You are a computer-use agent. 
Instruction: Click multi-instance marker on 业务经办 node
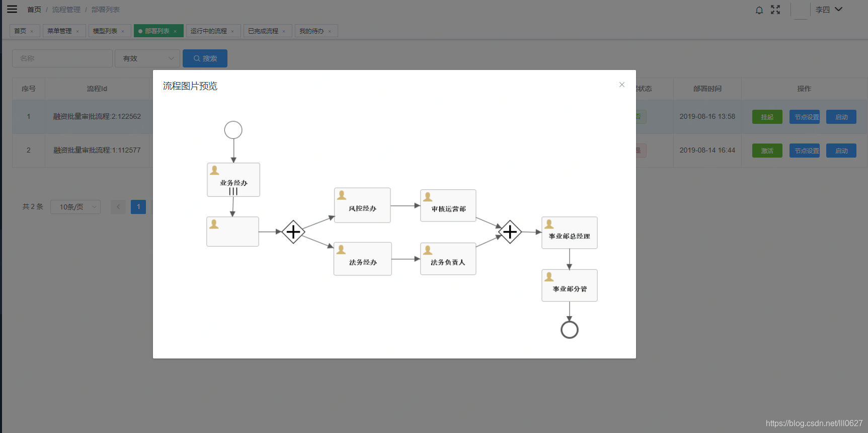pos(233,191)
